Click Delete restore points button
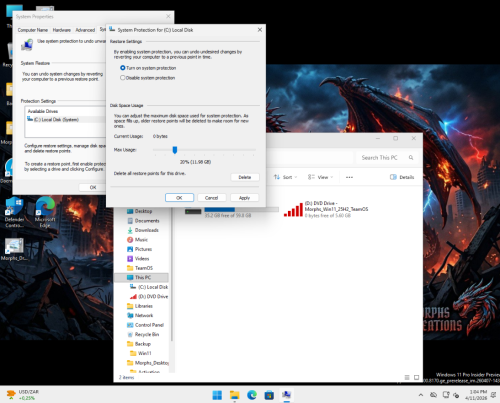Image resolution: width=500 pixels, height=403 pixels. pos(245,177)
